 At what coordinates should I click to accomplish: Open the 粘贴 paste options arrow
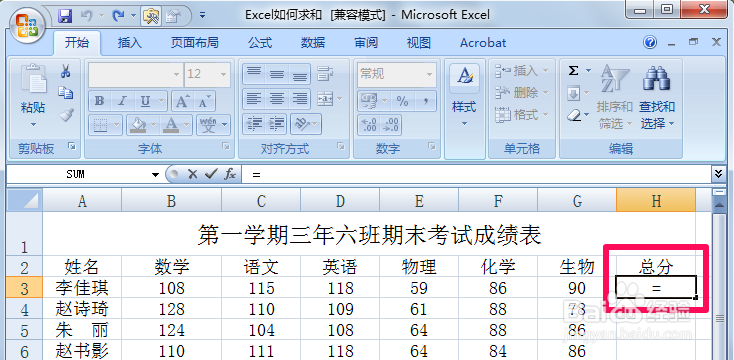[x=33, y=125]
